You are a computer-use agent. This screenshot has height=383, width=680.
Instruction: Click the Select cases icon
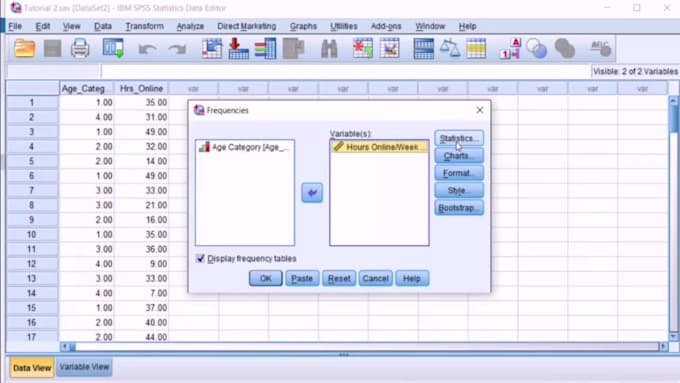(x=476, y=48)
